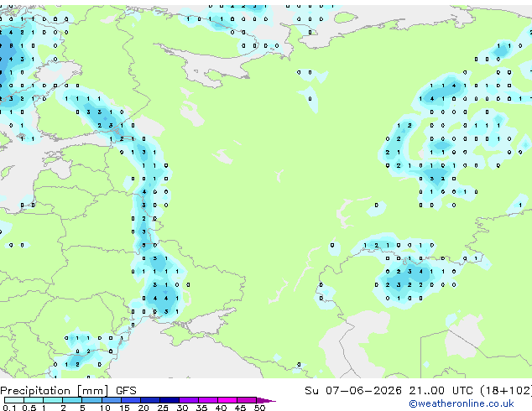This screenshot has width=532, height=411.
Task: Click the 0.5–1 mm legend swatch
Action: [34, 400]
